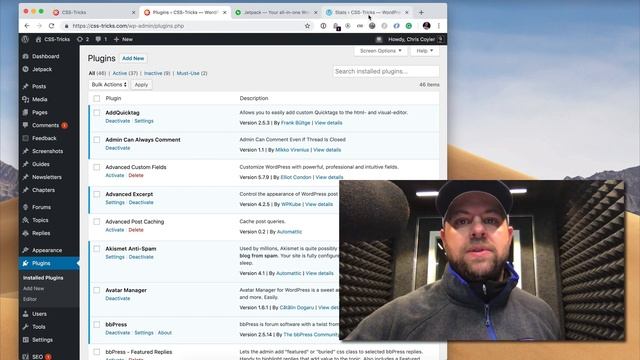Screen dimensions: 640x360
Task: Click the WordPress logo in admin bar
Action: point(25,39)
